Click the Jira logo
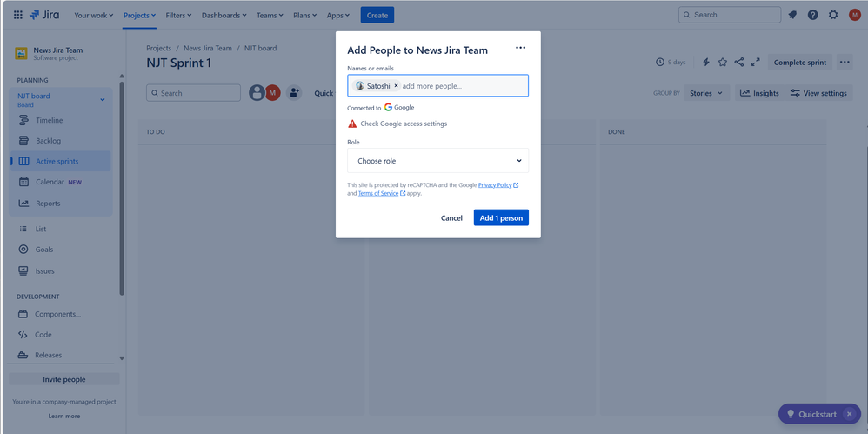Image resolution: width=868 pixels, height=434 pixels. pos(45,15)
